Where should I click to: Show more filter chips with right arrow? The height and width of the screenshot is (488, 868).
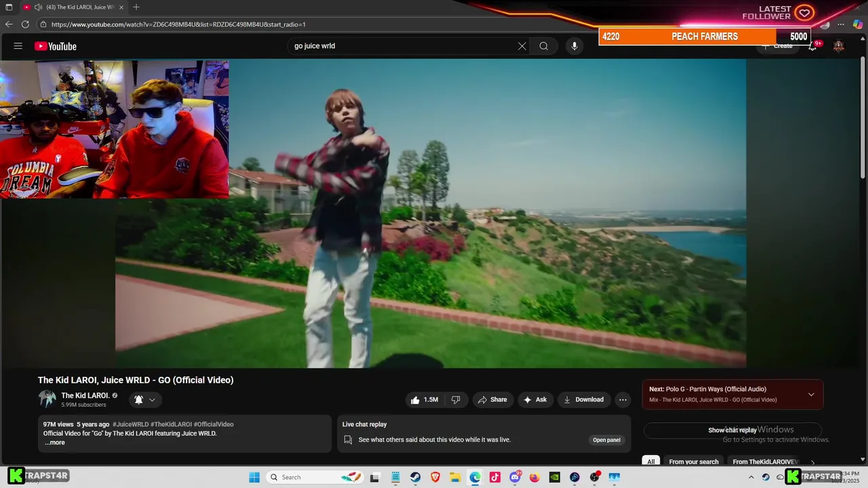click(x=813, y=462)
